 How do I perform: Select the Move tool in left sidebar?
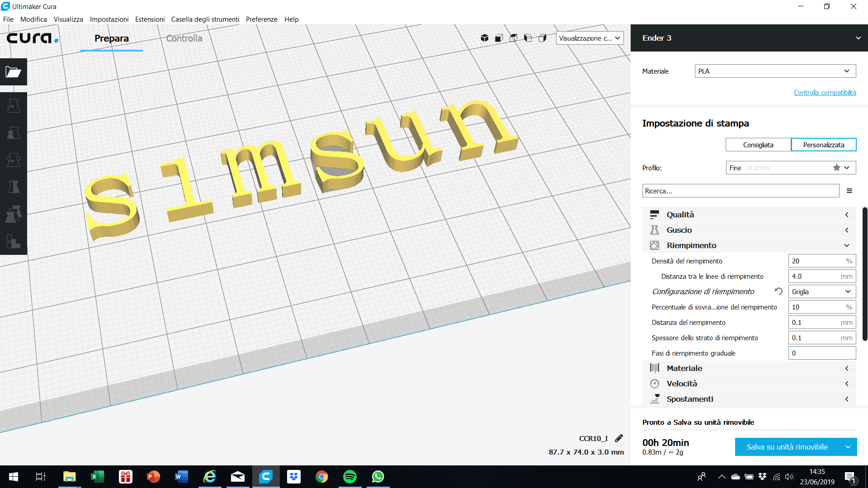[x=13, y=105]
